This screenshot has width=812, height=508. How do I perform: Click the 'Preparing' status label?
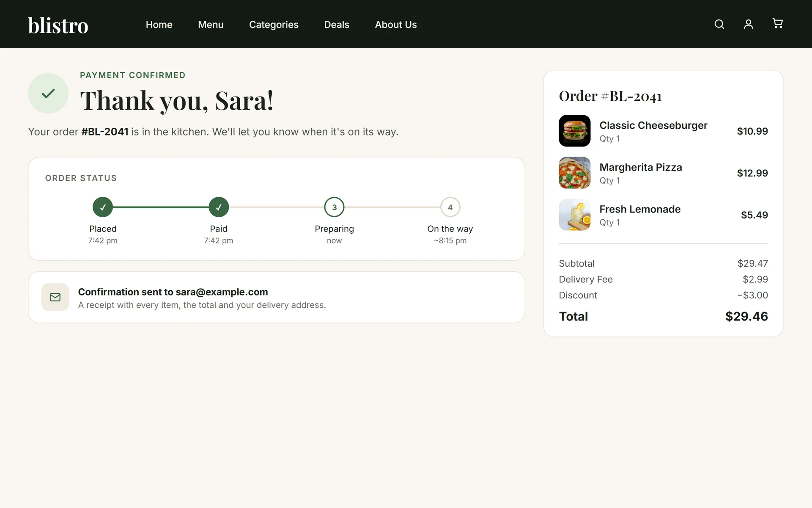tap(334, 229)
